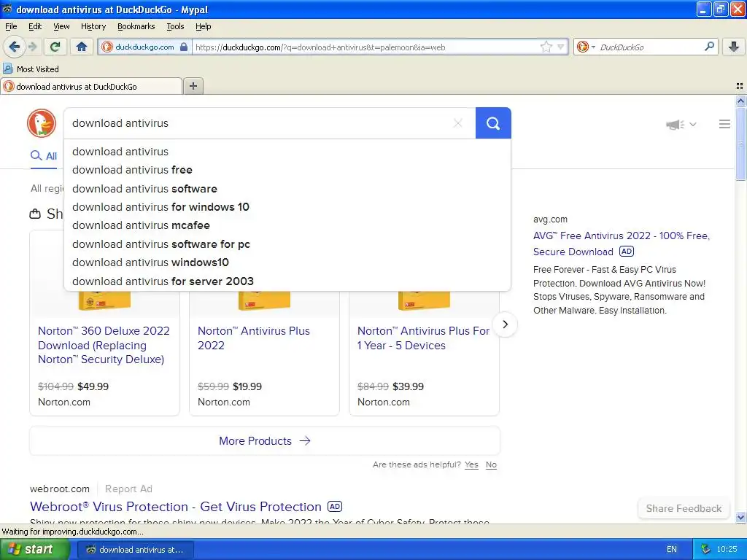
Task: Open the File menu
Action: (x=11, y=27)
